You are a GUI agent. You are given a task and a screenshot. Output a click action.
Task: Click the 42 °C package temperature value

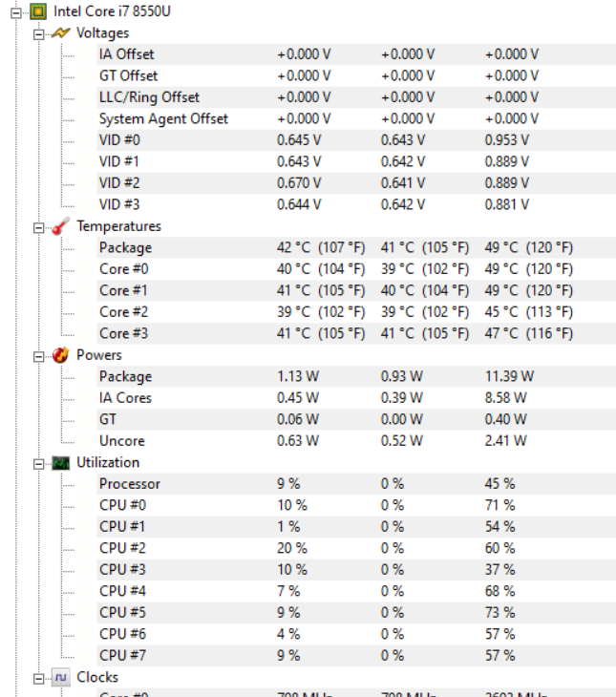[321, 247]
